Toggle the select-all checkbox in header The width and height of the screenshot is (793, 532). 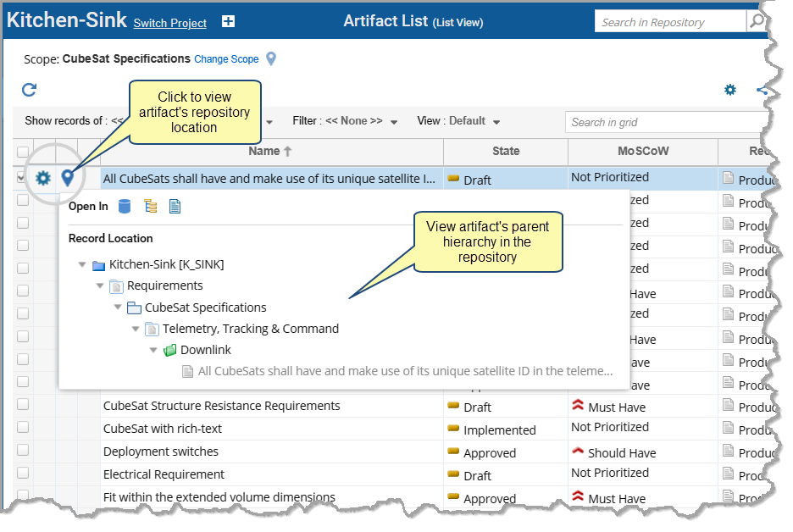tap(23, 152)
